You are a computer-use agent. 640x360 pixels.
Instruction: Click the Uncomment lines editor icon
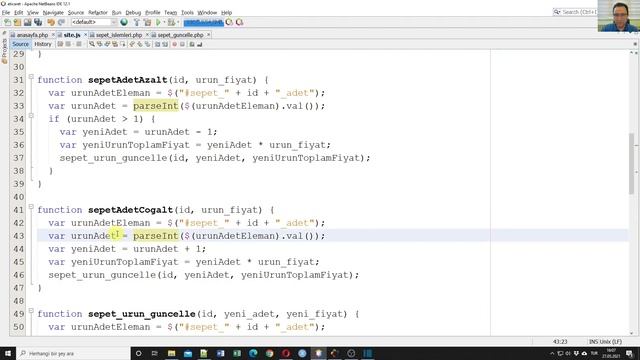tap(200, 44)
